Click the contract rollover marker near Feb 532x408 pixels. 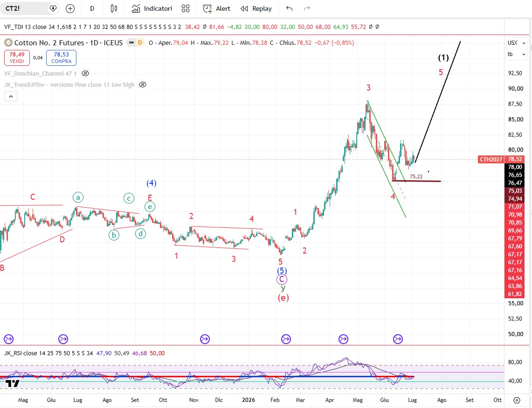point(286,339)
